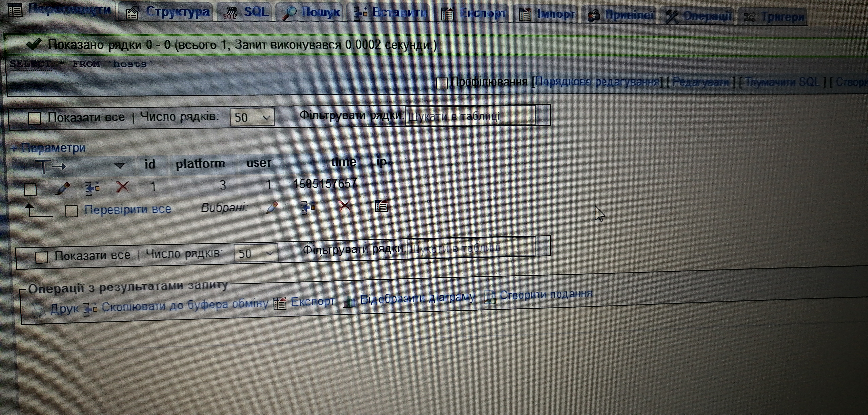
Task: Click the Друк printer icon
Action: click(x=38, y=310)
